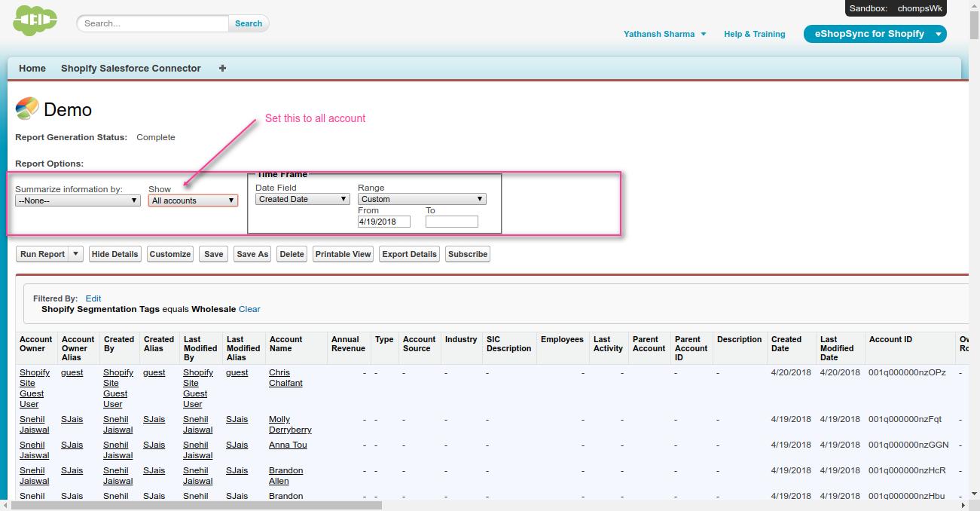Image resolution: width=980 pixels, height=511 pixels.
Task: Sort by Last Modified Date column header
Action: click(x=837, y=348)
